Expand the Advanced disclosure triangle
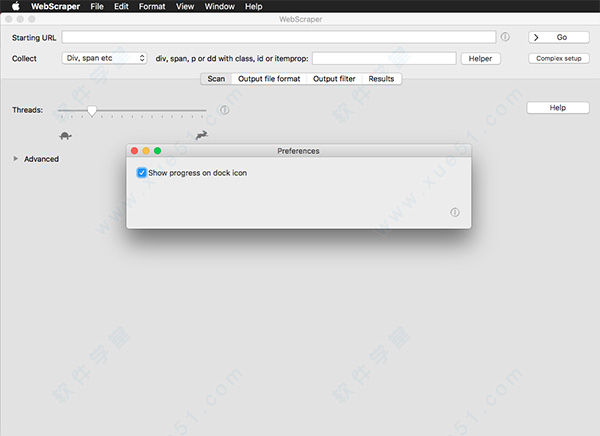Image resolution: width=600 pixels, height=436 pixels. tap(15, 158)
